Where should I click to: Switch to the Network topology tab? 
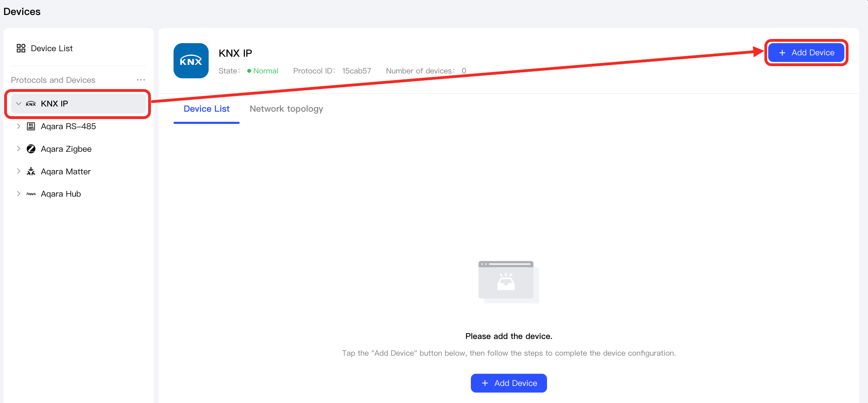286,109
